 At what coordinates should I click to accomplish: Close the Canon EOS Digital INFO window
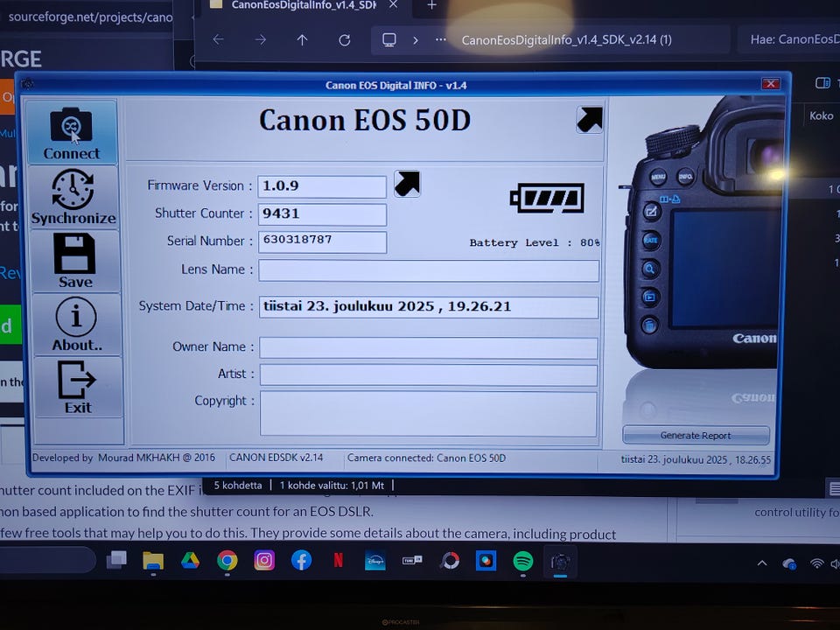pos(770,84)
